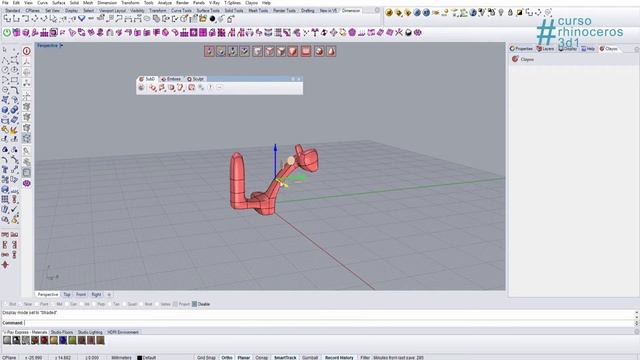This screenshot has height=360, width=640.
Task: Click the question mark icon in floating Clayoo toolbar
Action: (x=211, y=87)
